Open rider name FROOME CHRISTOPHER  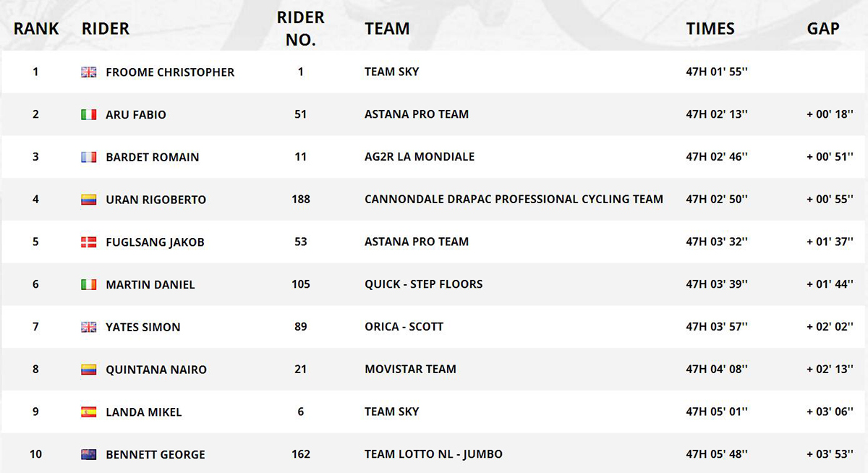tap(170, 72)
